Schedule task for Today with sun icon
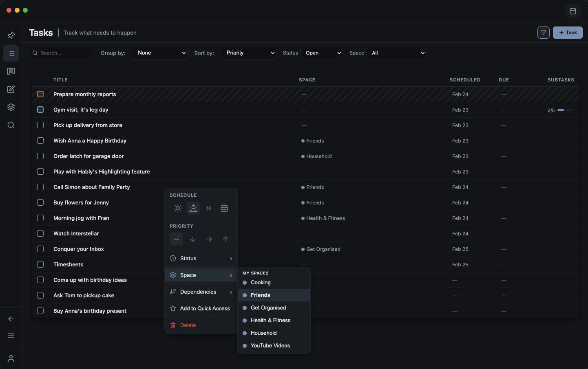 pos(178,208)
